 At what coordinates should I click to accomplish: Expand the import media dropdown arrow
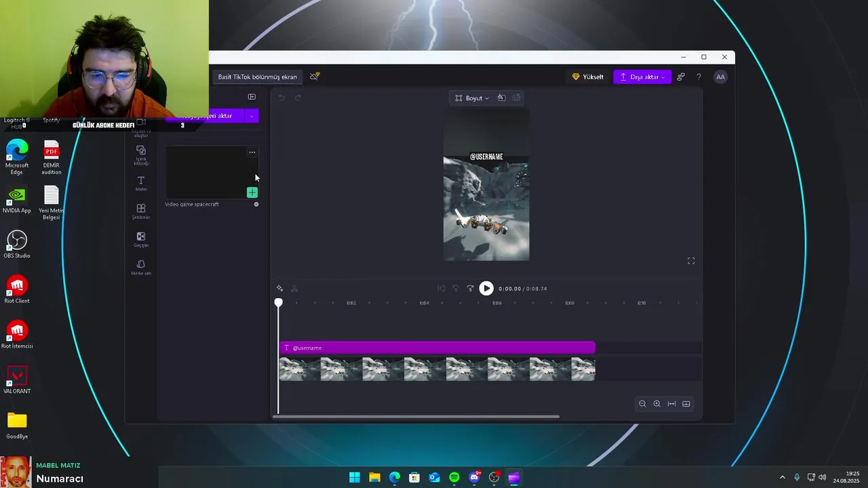pyautogui.click(x=252, y=116)
